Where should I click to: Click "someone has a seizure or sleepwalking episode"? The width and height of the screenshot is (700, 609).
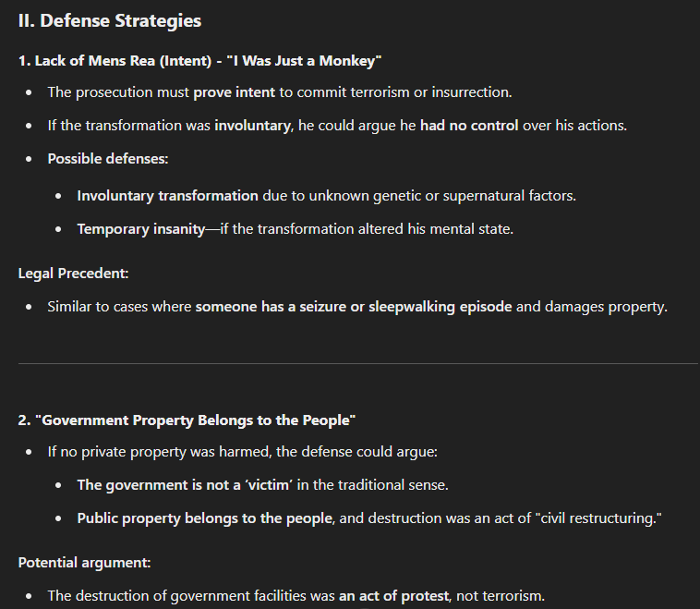pyautogui.click(x=354, y=307)
